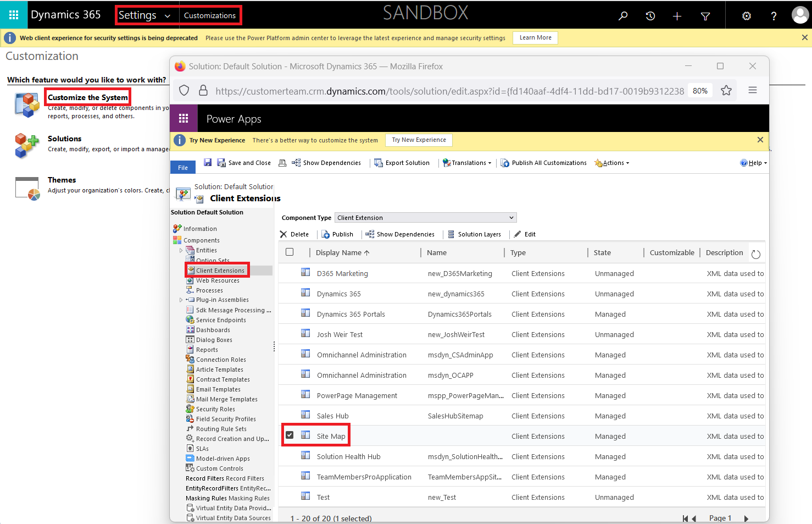This screenshot has width=812, height=524.
Task: Click Solution Layers button
Action: [x=474, y=234]
